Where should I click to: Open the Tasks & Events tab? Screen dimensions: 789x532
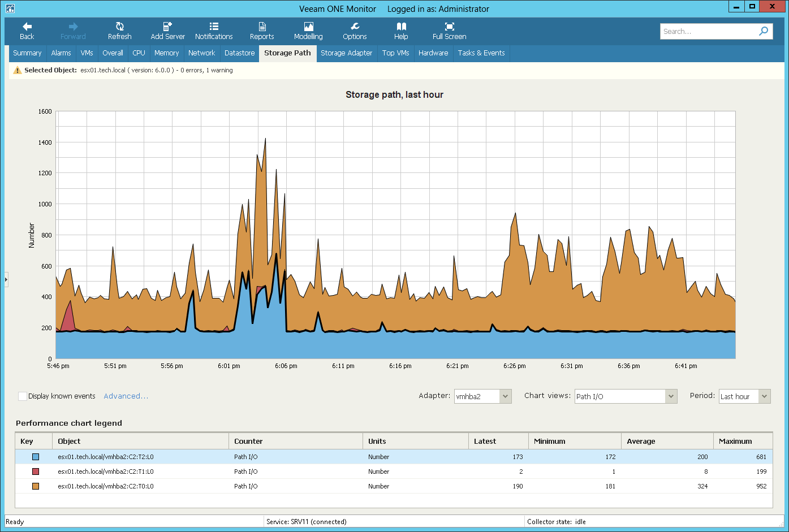481,53
